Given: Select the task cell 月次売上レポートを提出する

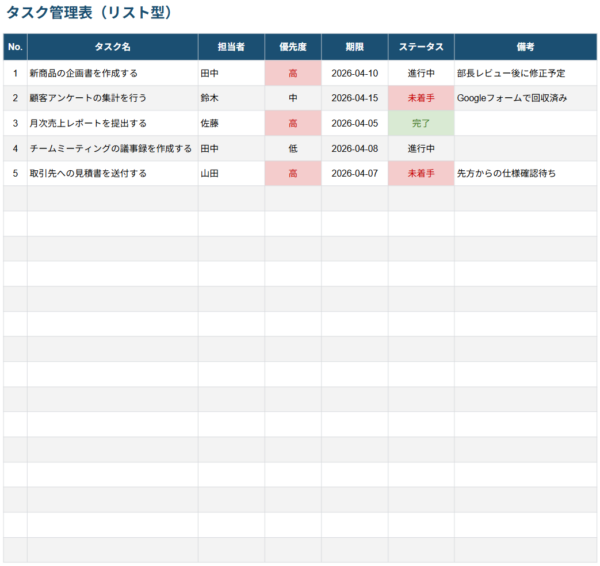Looking at the screenshot, I should point(88,123).
